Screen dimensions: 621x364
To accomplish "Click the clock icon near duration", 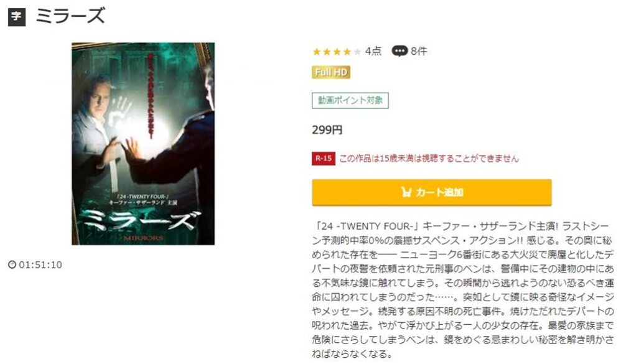I will (12, 264).
